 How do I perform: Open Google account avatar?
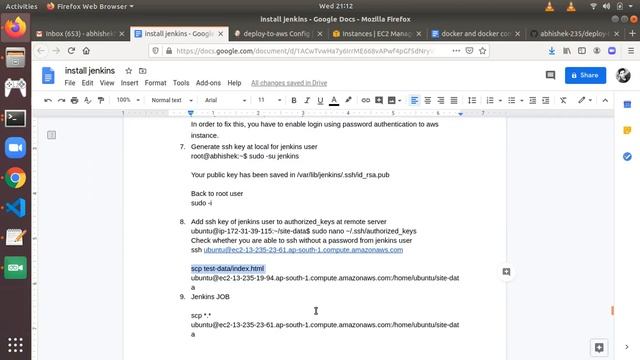click(623, 76)
